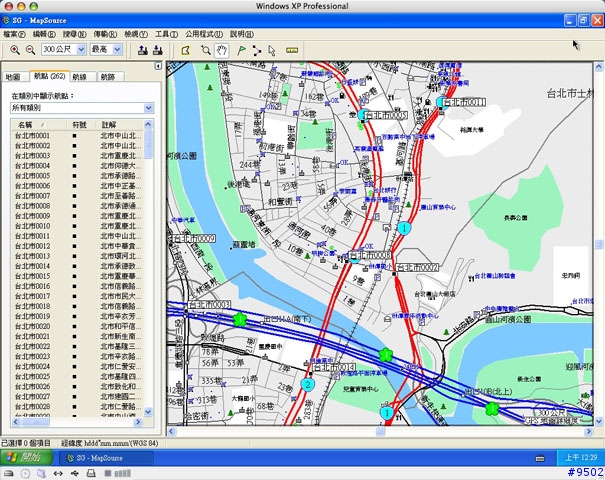605x480 pixels.
Task: Click map 台北市0003 waypoint label
Action: (209, 304)
